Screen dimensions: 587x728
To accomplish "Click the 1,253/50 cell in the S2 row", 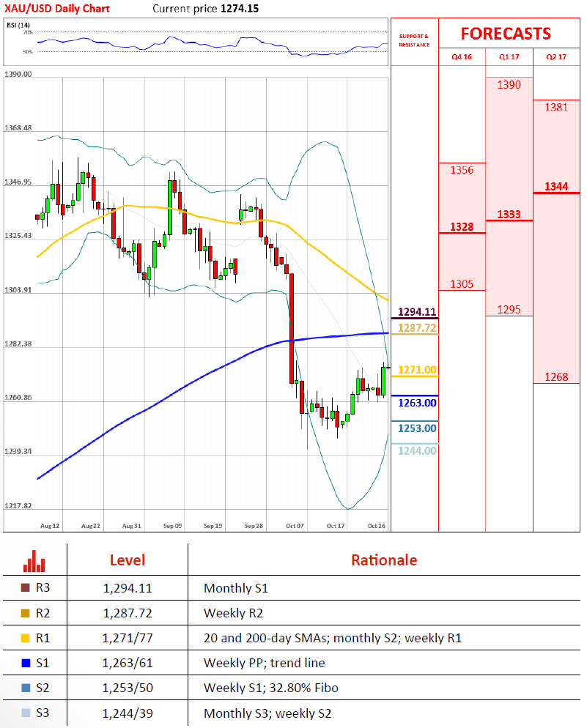I will [128, 688].
